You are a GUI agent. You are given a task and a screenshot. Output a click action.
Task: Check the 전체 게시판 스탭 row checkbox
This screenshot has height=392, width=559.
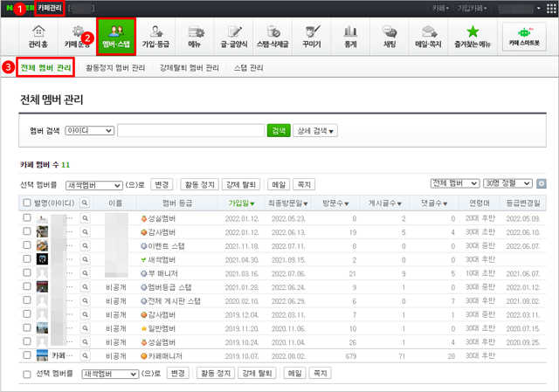coord(27,300)
